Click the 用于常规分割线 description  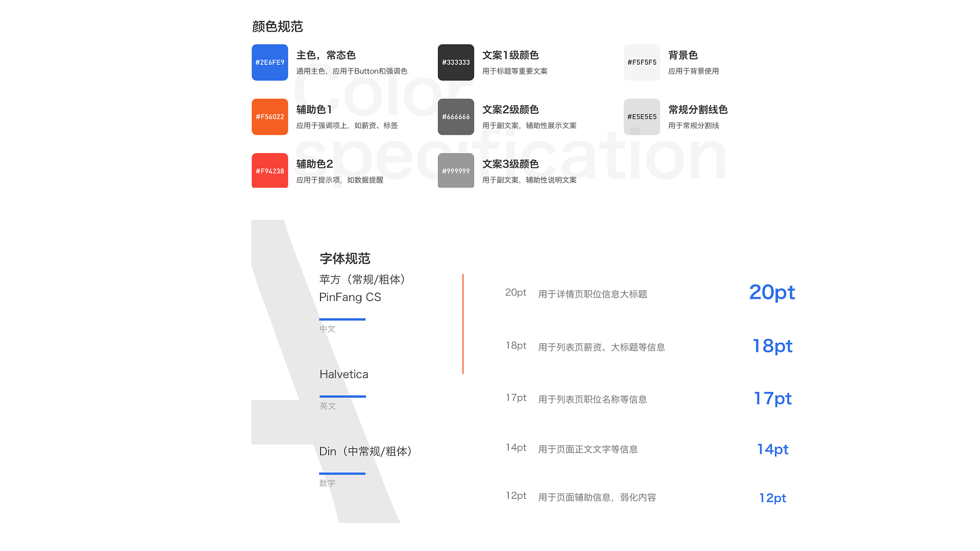click(693, 126)
